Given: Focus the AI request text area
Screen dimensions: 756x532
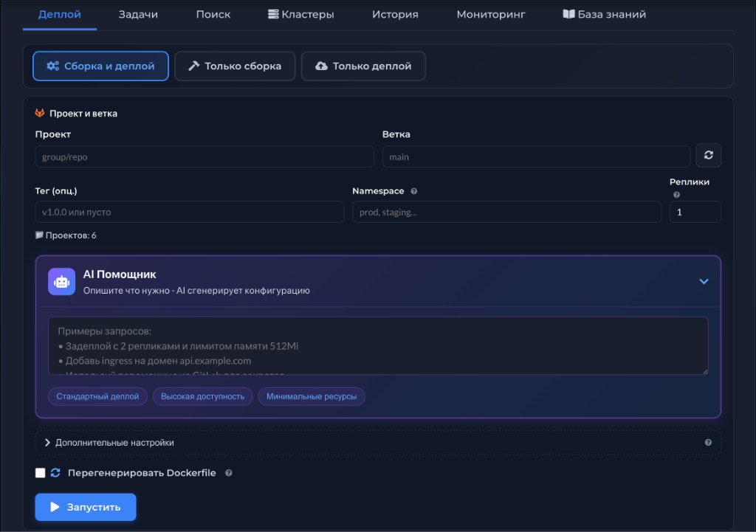Looking at the screenshot, I should pos(378,345).
